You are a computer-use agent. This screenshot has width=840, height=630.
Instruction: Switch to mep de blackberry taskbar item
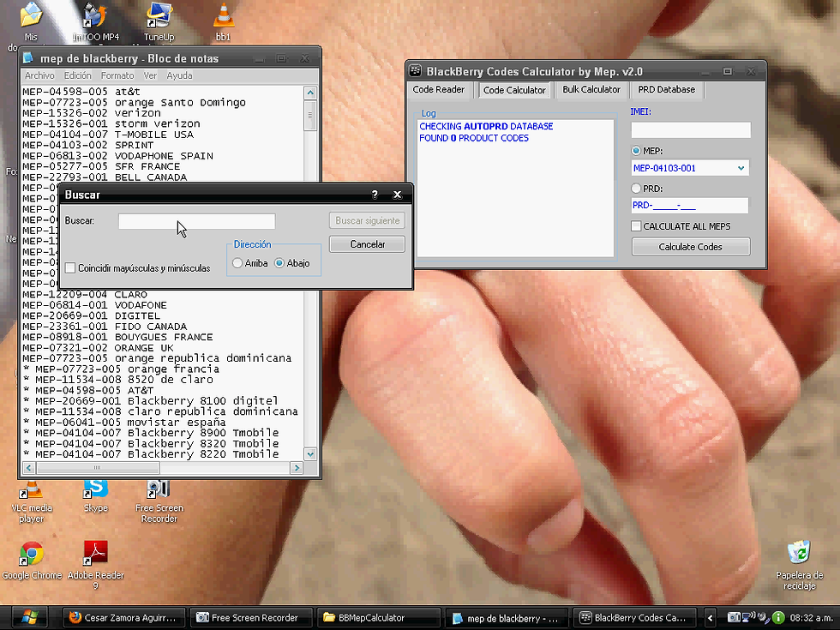click(506, 618)
